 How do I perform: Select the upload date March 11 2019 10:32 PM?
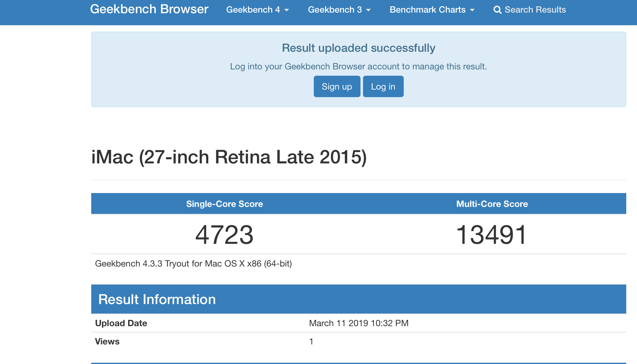point(359,323)
